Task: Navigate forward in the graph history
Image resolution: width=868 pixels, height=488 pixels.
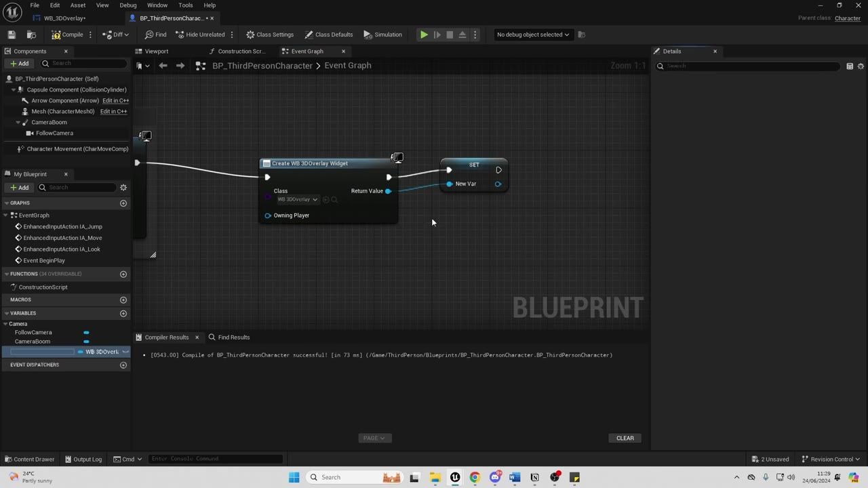Action: pyautogui.click(x=180, y=66)
